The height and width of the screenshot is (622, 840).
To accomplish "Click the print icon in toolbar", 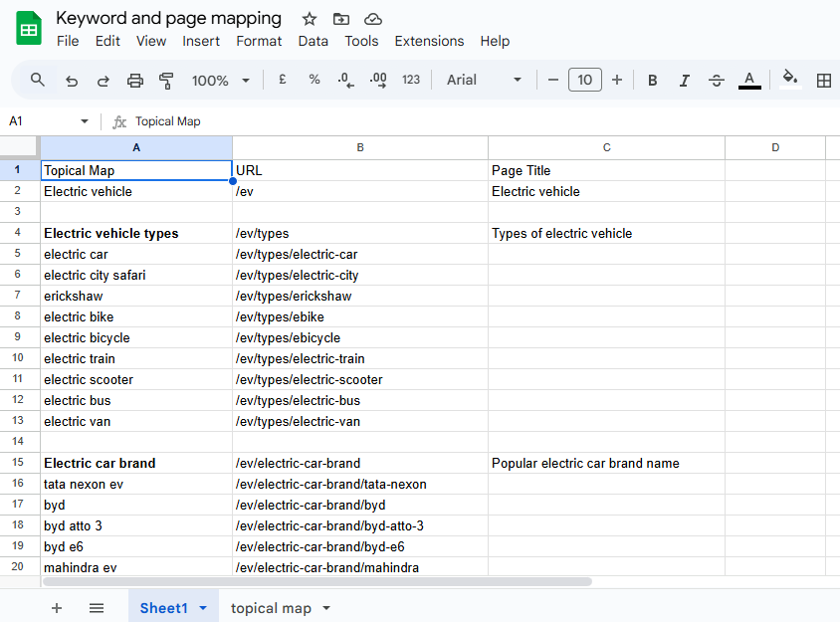I will tap(135, 80).
